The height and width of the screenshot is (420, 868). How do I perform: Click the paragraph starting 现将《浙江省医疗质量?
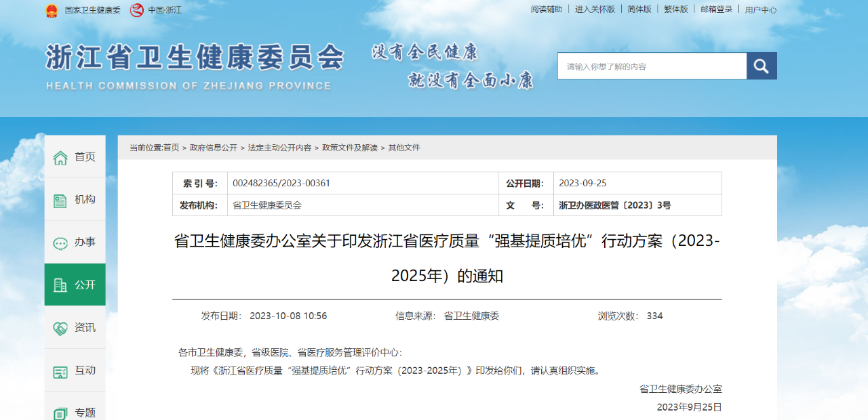(396, 371)
